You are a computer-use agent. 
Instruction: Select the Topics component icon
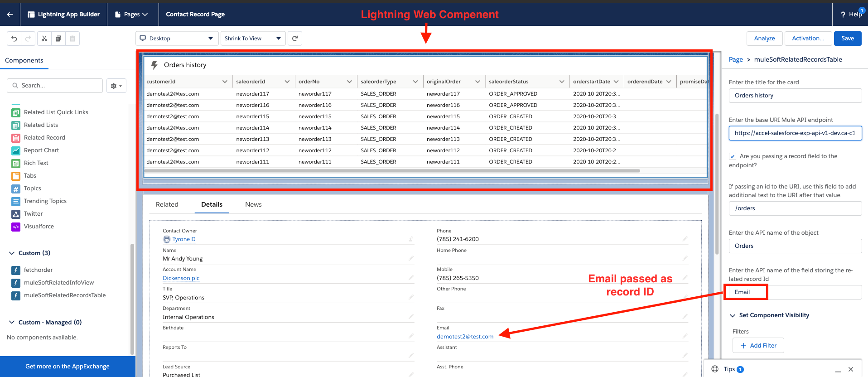click(x=16, y=188)
